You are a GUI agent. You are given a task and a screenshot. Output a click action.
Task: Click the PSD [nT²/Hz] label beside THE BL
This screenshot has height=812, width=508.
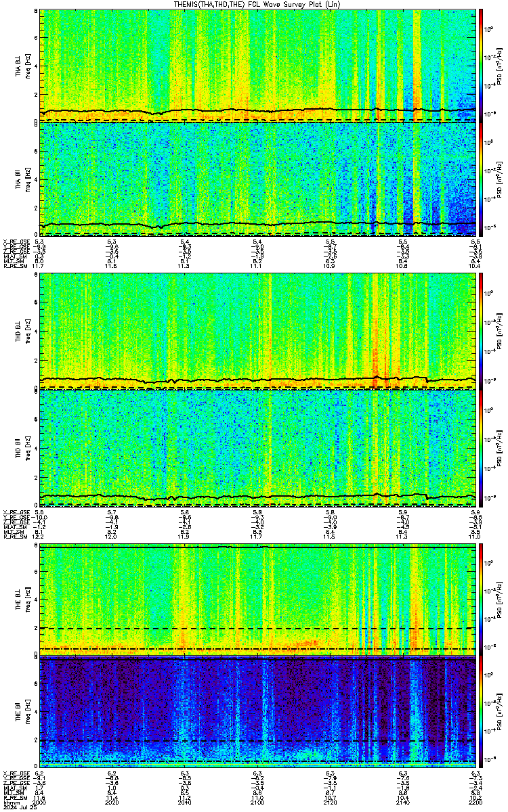[499, 600]
